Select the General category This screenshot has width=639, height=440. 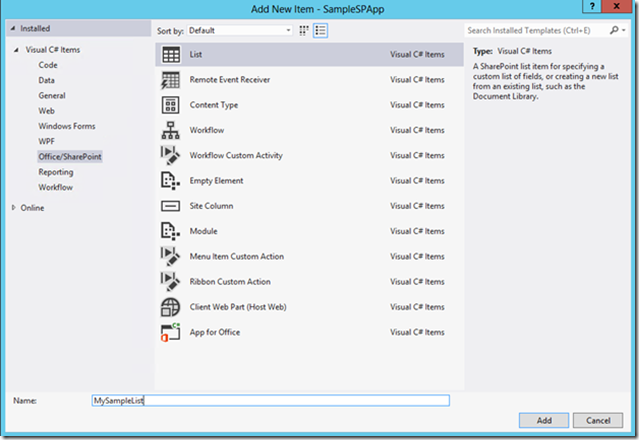(x=52, y=96)
